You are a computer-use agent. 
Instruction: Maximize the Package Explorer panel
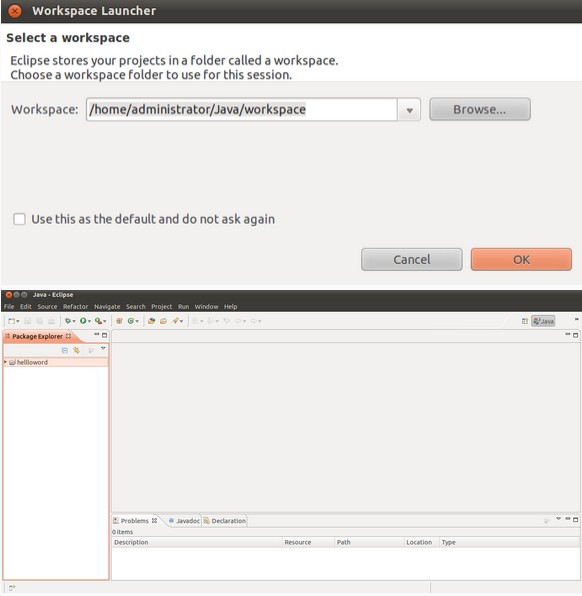pyautogui.click(x=105, y=335)
